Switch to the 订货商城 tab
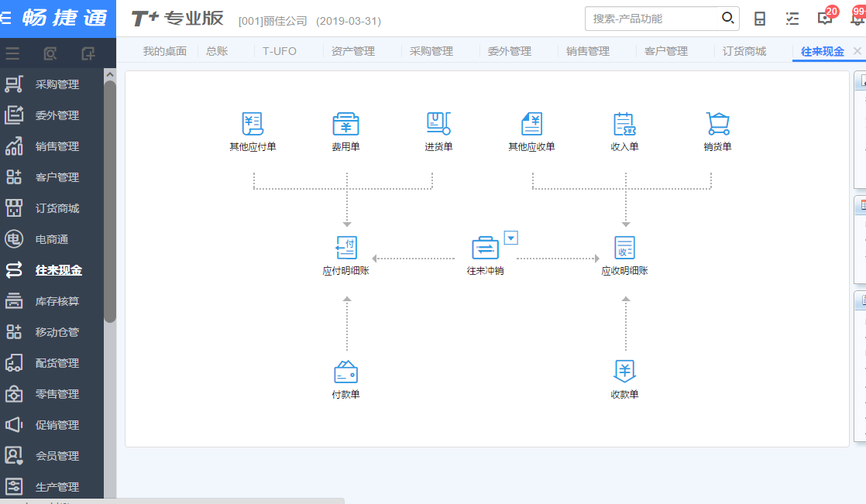The image size is (866, 504). (x=744, y=51)
